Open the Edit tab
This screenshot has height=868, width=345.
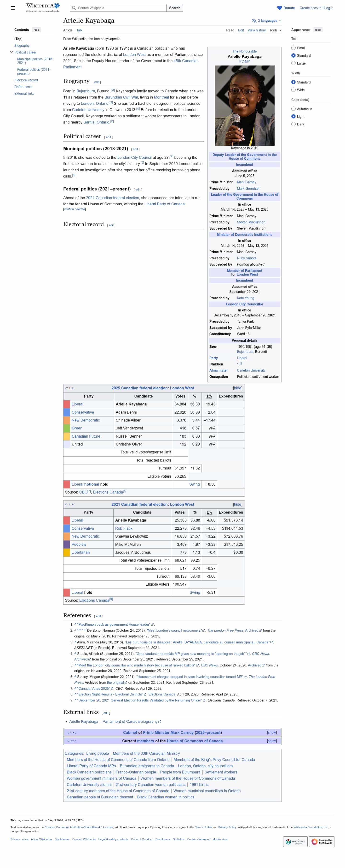[x=241, y=30]
